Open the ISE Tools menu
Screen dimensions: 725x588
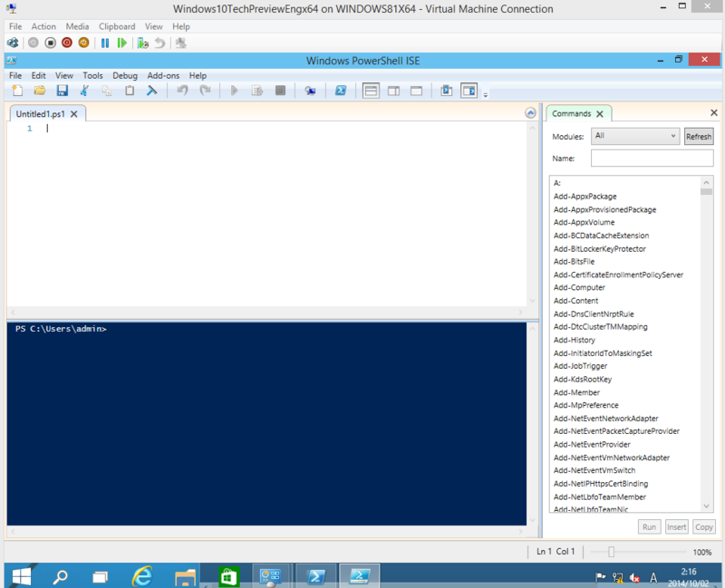[92, 75]
